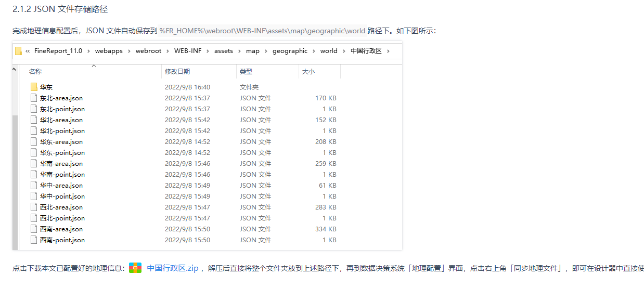Expand the chevron after map in path
Image resolution: width=644 pixels, height=288 pixels.
(x=266, y=51)
